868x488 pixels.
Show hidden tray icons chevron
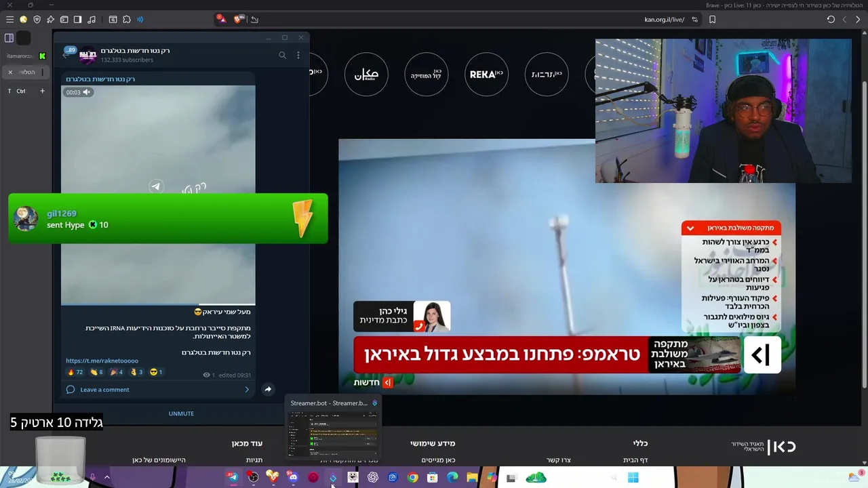(106, 477)
